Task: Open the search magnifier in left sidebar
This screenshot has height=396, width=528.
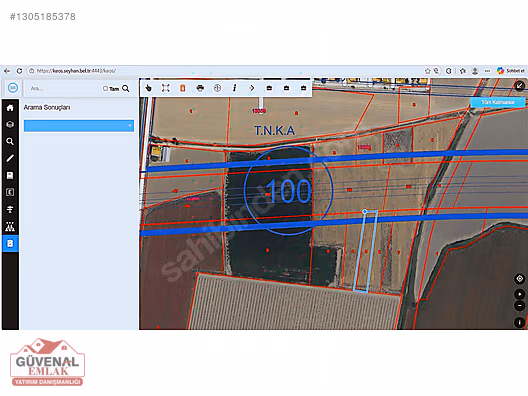Action: pos(10,141)
